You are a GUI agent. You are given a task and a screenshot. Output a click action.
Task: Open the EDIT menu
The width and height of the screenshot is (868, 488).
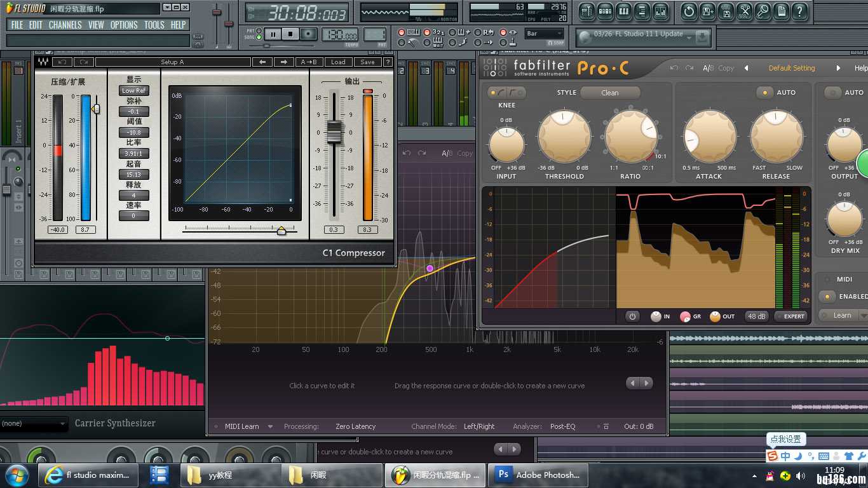click(x=36, y=25)
